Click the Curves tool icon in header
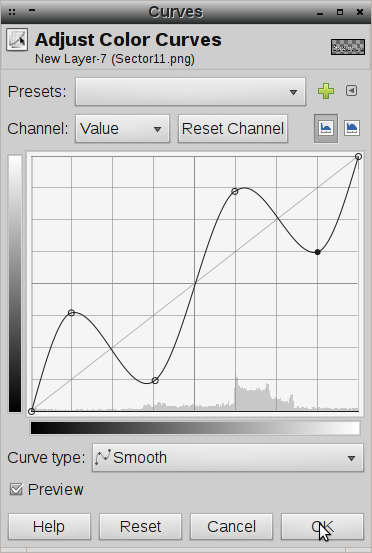 coord(17,40)
